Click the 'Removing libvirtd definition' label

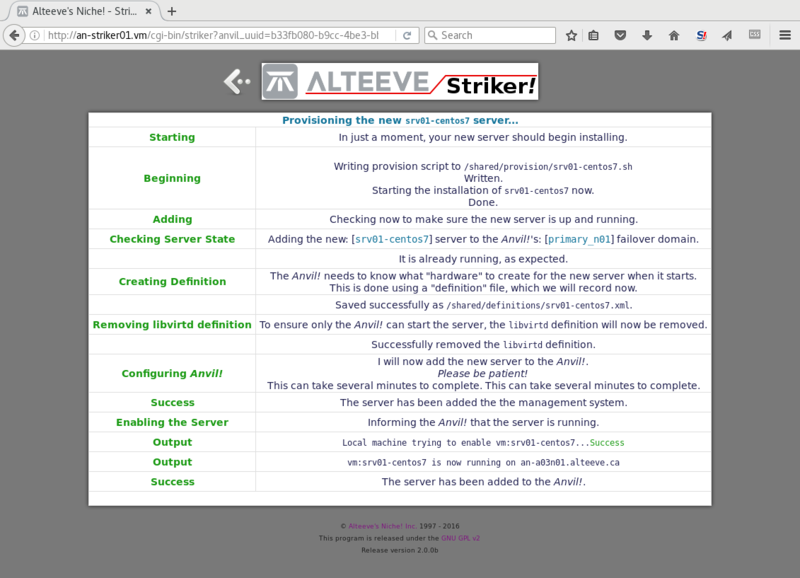[x=172, y=325]
